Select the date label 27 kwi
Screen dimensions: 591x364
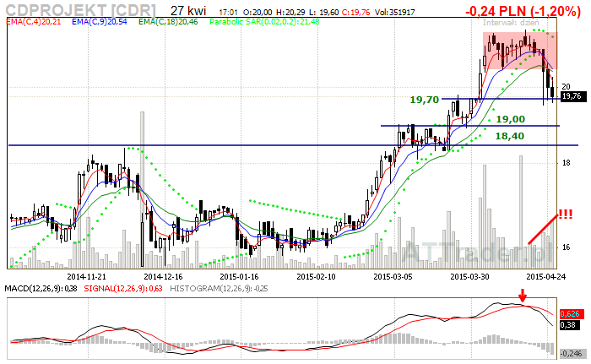pos(188,10)
